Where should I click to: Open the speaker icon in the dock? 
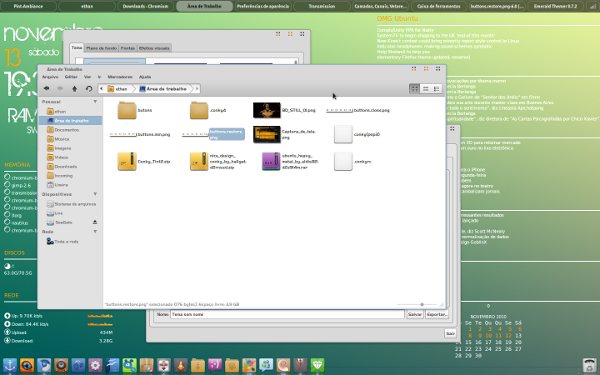tap(61, 365)
